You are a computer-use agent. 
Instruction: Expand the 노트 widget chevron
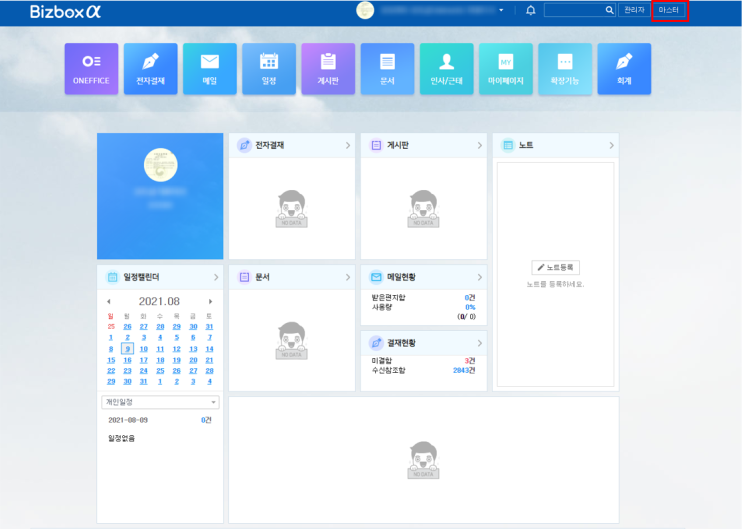tap(611, 146)
